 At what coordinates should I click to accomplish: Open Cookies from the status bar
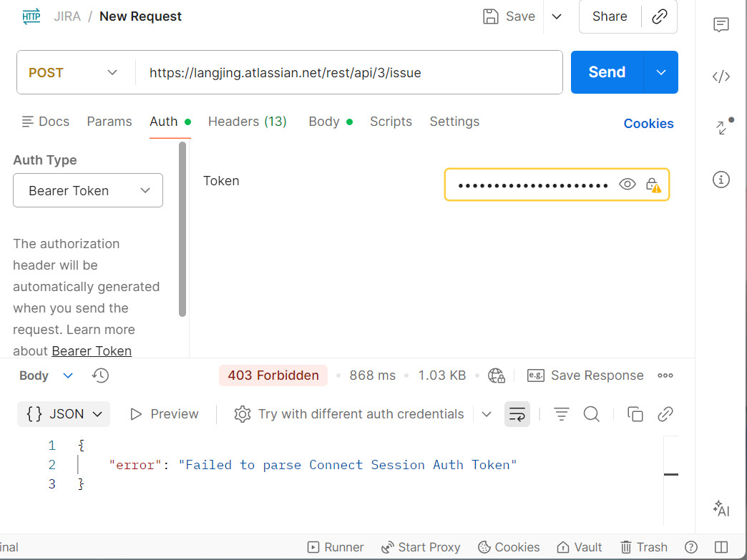[x=508, y=547]
